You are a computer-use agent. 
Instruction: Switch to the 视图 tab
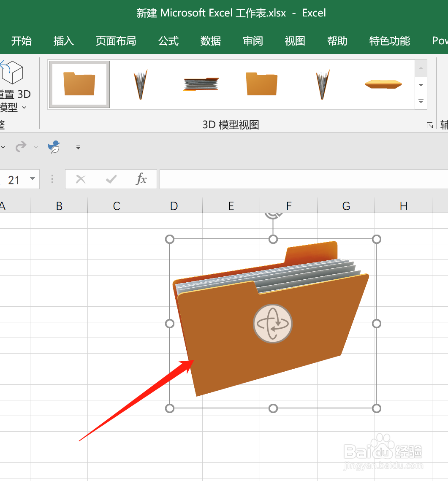295,41
